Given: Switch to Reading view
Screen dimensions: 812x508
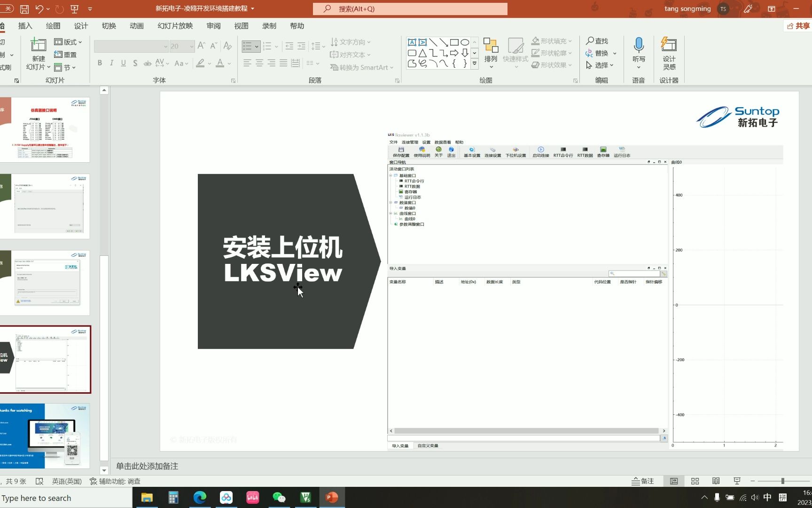Looking at the screenshot, I should click(x=716, y=481).
